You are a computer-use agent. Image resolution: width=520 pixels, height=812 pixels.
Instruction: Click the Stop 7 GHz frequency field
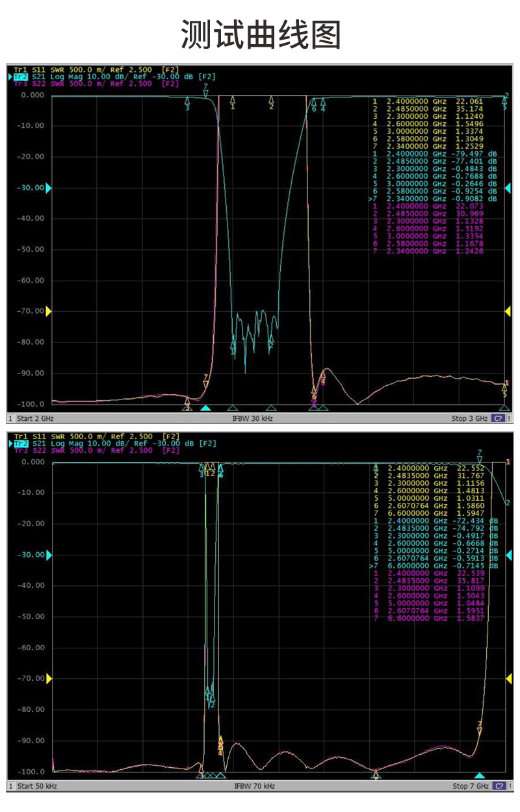click(x=469, y=786)
